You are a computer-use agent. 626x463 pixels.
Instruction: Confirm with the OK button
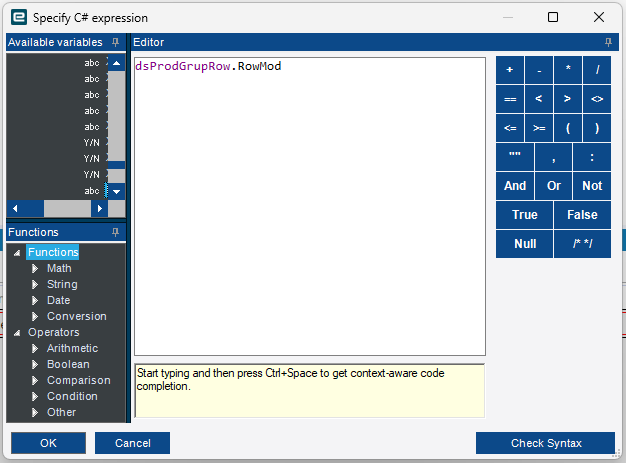pos(48,443)
